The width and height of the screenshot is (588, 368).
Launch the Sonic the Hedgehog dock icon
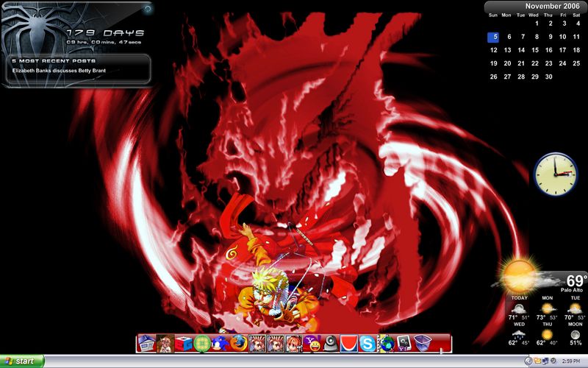[x=220, y=344]
